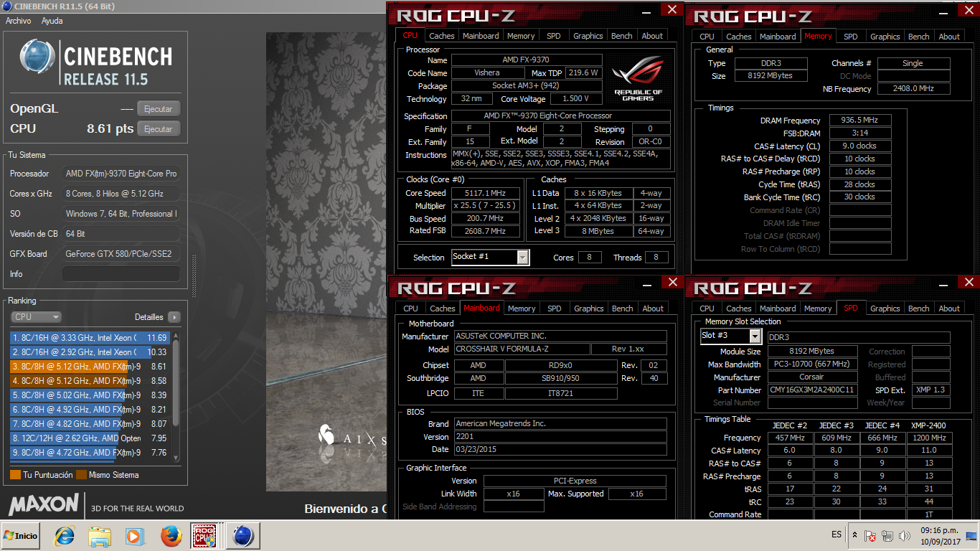Open the Ayuda menu in Cinebench
This screenshot has width=980, height=551.
(52, 21)
